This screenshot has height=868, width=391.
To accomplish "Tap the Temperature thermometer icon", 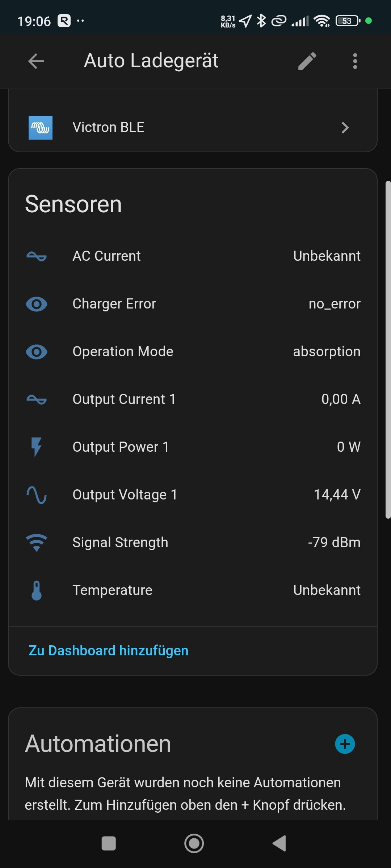I will [37, 590].
